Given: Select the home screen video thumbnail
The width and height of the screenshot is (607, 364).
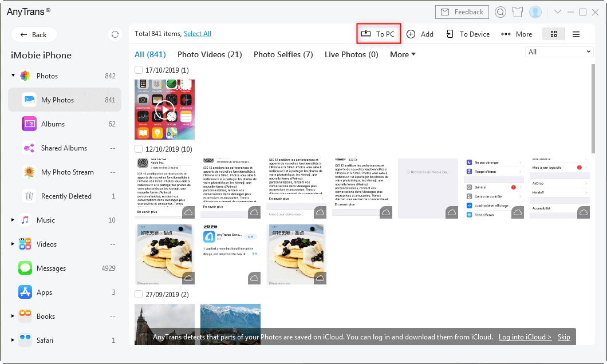Looking at the screenshot, I should 164,109.
